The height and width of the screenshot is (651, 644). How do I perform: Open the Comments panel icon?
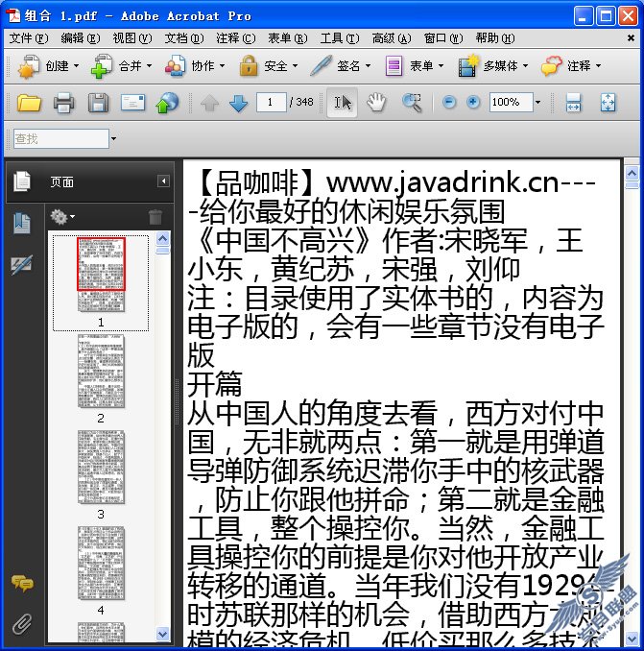pos(22,584)
